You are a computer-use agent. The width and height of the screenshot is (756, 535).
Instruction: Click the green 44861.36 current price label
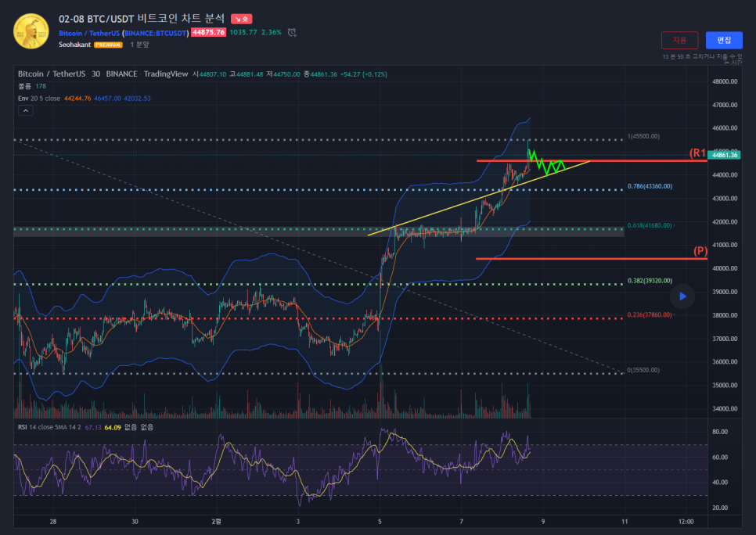click(725, 156)
